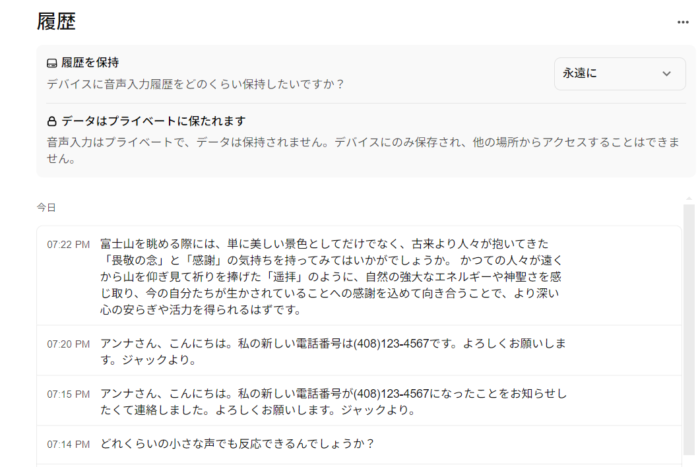Click the lock icon beside データはプライベートに保たれます
This screenshot has width=700, height=467.
pyautogui.click(x=52, y=122)
